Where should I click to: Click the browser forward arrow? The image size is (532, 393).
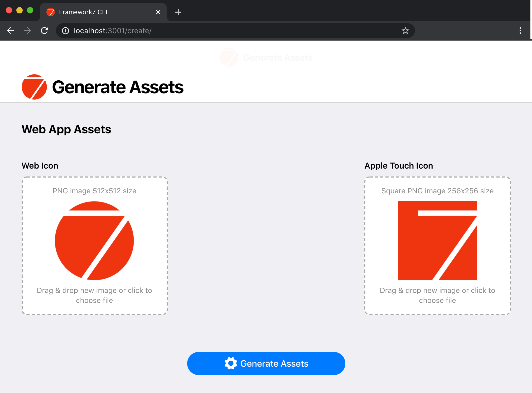(27, 31)
